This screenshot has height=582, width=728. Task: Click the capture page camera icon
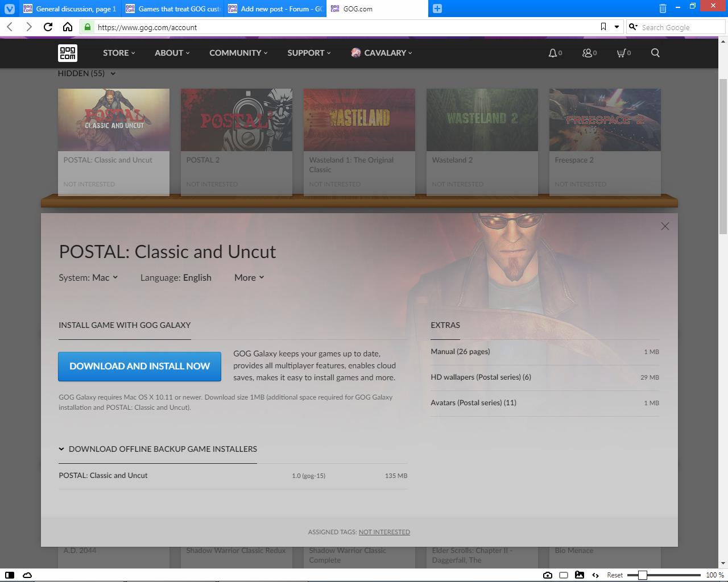click(548, 575)
